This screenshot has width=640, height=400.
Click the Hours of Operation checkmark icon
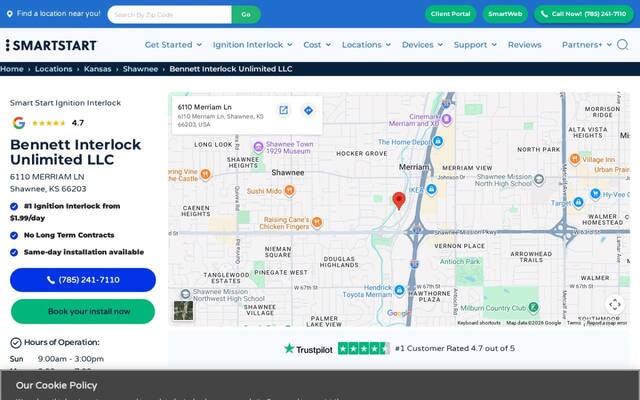(16, 342)
